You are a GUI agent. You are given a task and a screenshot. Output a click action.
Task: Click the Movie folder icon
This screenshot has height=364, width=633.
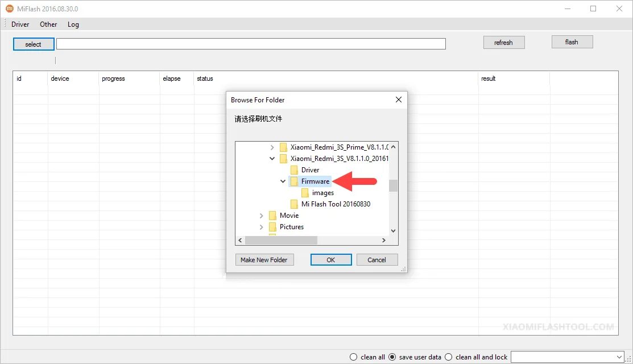click(272, 216)
